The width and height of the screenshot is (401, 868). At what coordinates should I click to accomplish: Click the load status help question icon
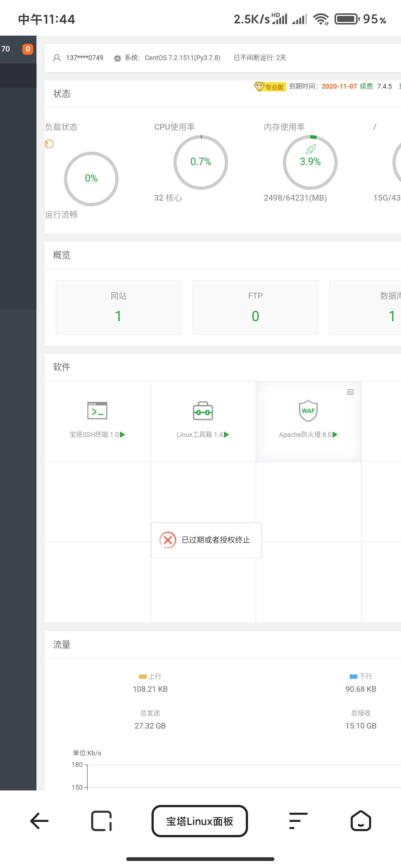pyautogui.click(x=49, y=144)
